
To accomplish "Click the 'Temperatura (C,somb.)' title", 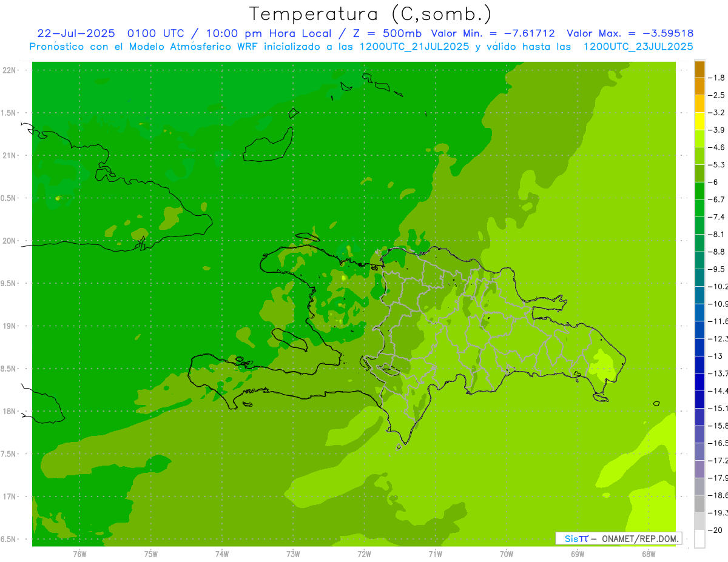I will 370,14.
